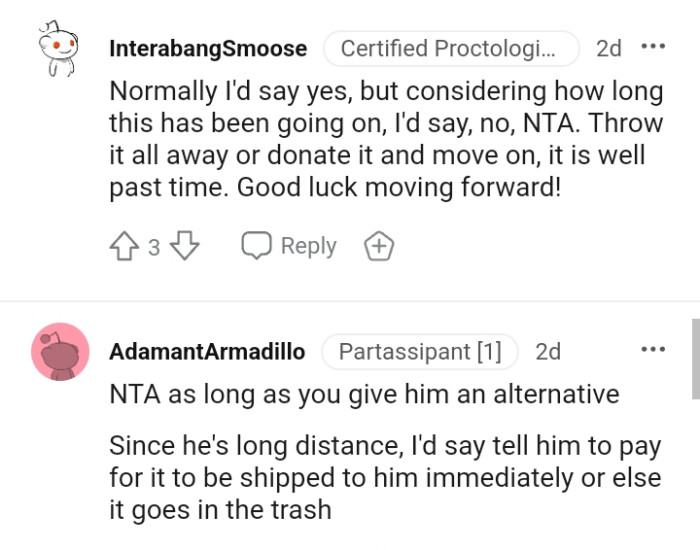Click the award plus icon

click(x=378, y=247)
